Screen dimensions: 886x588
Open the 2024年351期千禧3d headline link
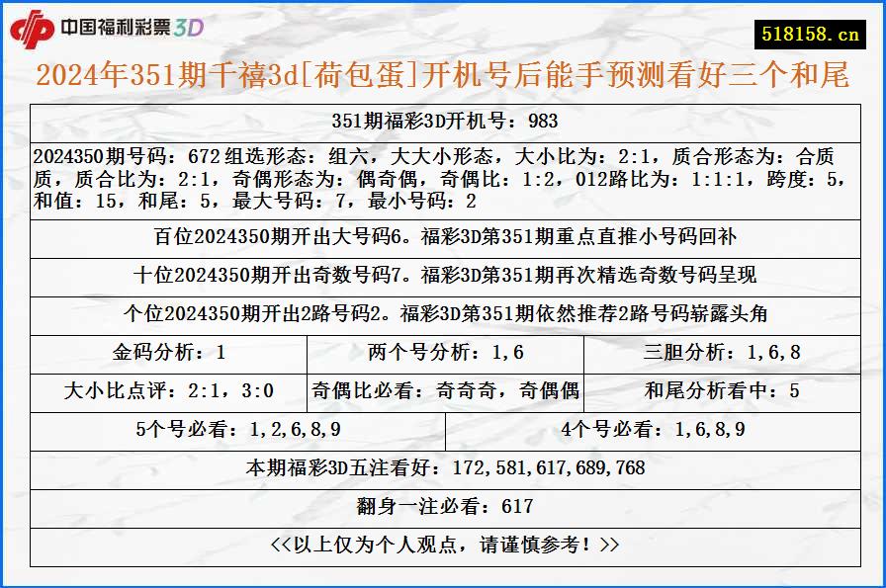click(x=441, y=76)
